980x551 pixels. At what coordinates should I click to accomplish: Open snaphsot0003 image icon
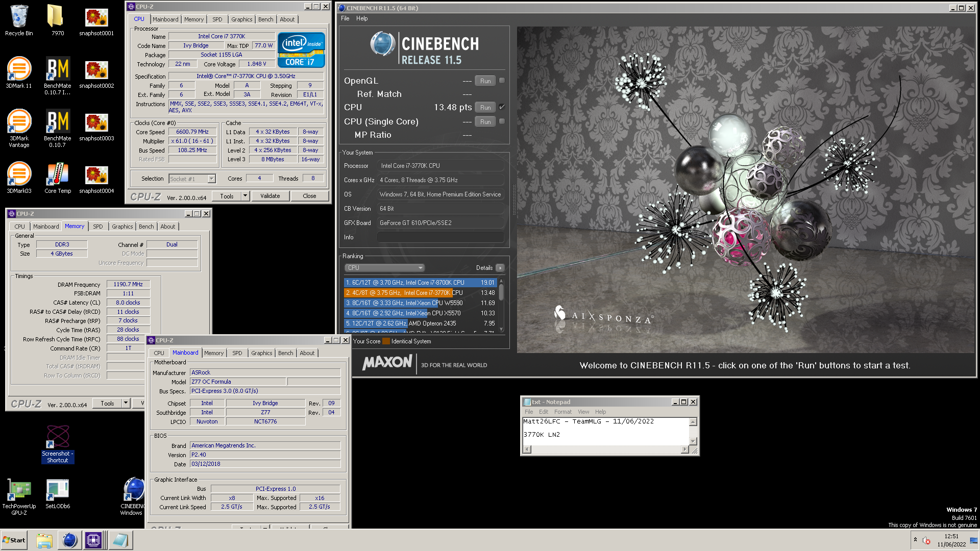pos(96,126)
